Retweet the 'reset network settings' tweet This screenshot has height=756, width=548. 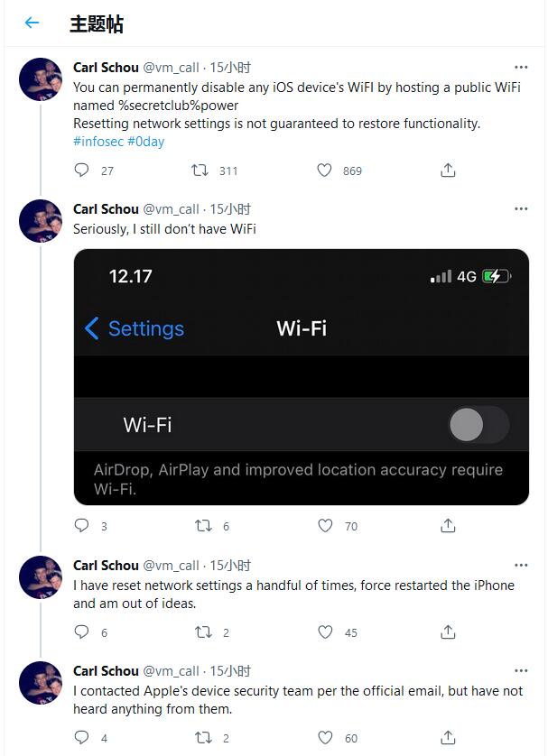pos(201,632)
